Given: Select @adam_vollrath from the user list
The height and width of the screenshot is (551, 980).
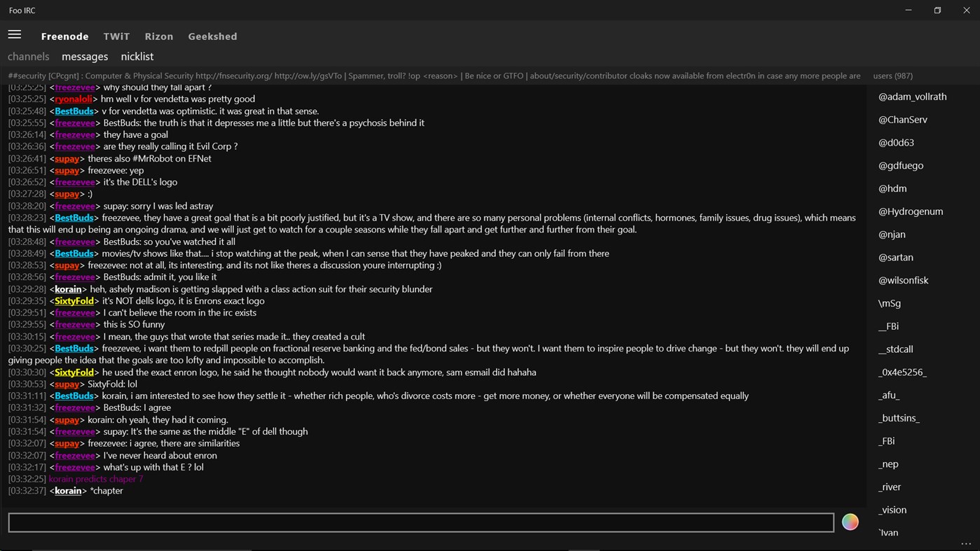Looking at the screenshot, I should click(x=912, y=96).
